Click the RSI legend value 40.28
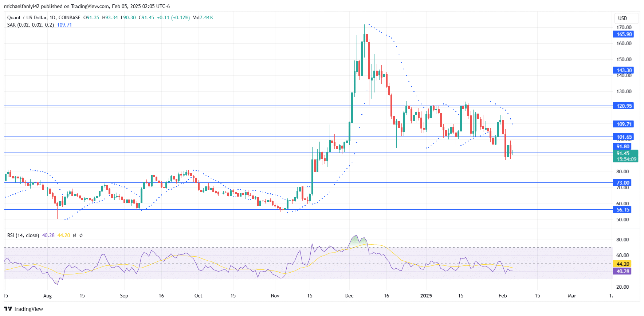This screenshot has height=316, width=644. (48, 235)
